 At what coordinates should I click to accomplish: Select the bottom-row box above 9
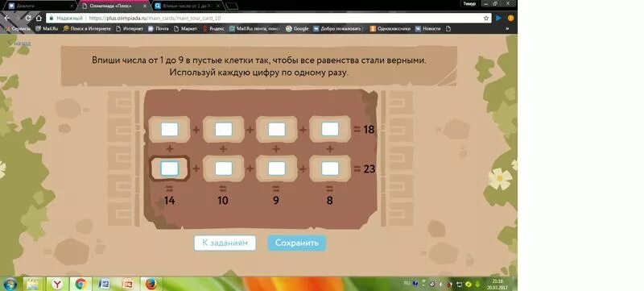pyautogui.click(x=276, y=168)
